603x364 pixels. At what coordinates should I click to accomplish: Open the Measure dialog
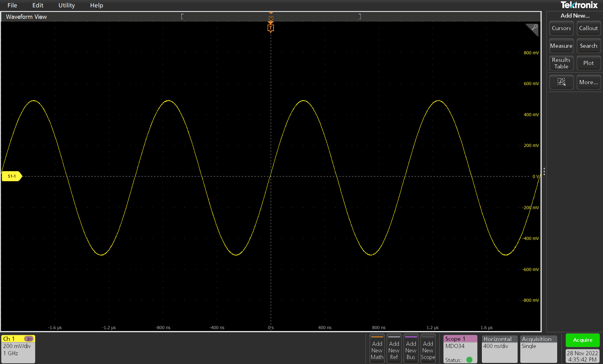(x=561, y=46)
